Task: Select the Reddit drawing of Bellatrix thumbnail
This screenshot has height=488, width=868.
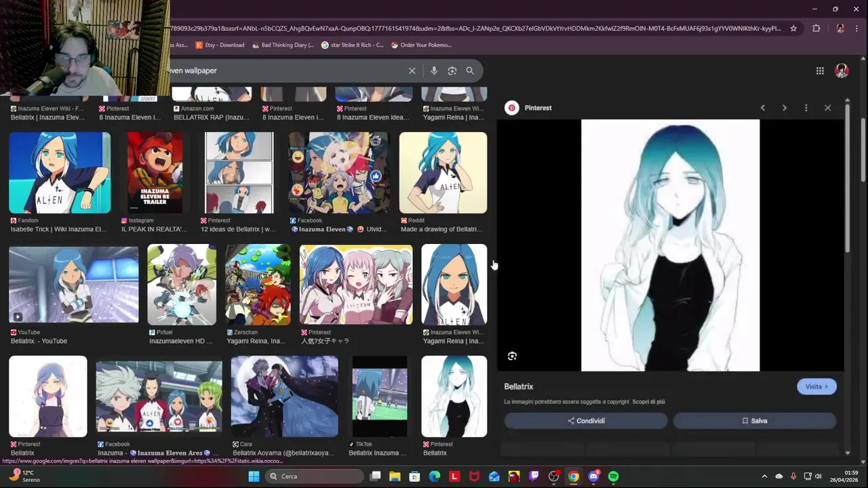Action: [443, 173]
